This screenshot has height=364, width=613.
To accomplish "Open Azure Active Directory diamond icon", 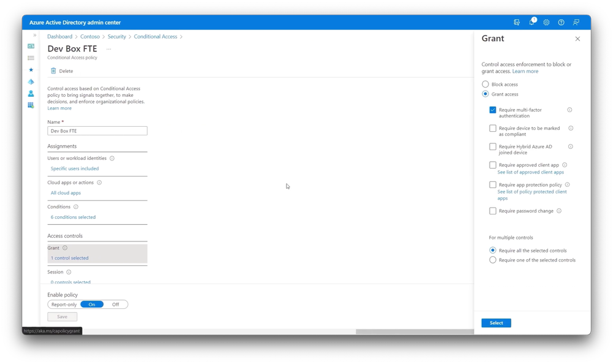I will click(x=31, y=82).
